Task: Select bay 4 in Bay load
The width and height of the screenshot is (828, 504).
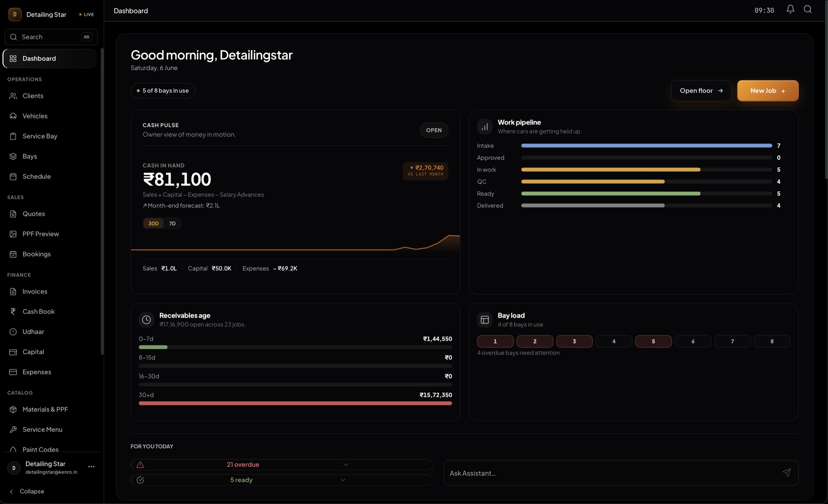Action: [x=614, y=341]
